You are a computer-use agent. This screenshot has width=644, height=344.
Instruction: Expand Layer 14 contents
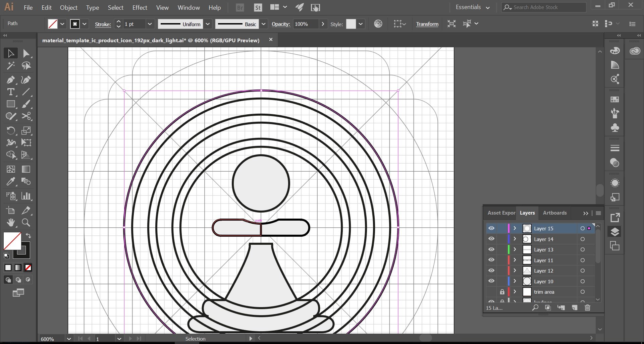(x=515, y=239)
